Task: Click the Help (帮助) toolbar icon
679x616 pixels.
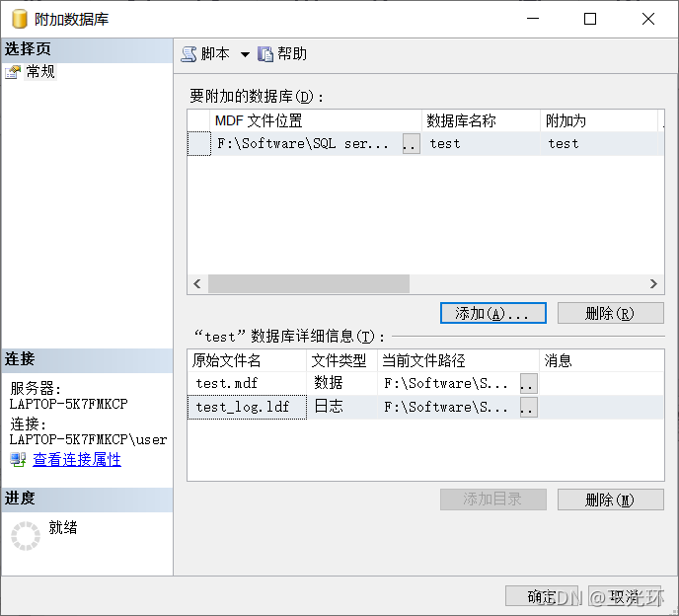Action: (265, 54)
